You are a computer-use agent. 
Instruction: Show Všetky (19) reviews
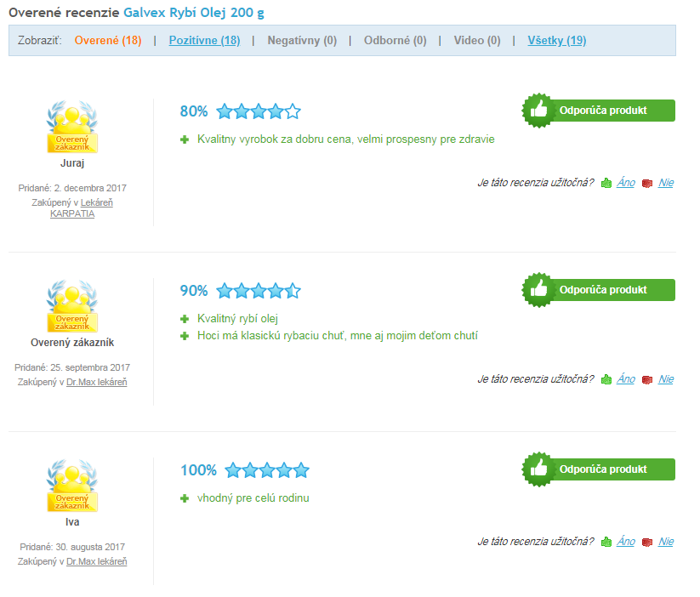click(557, 41)
